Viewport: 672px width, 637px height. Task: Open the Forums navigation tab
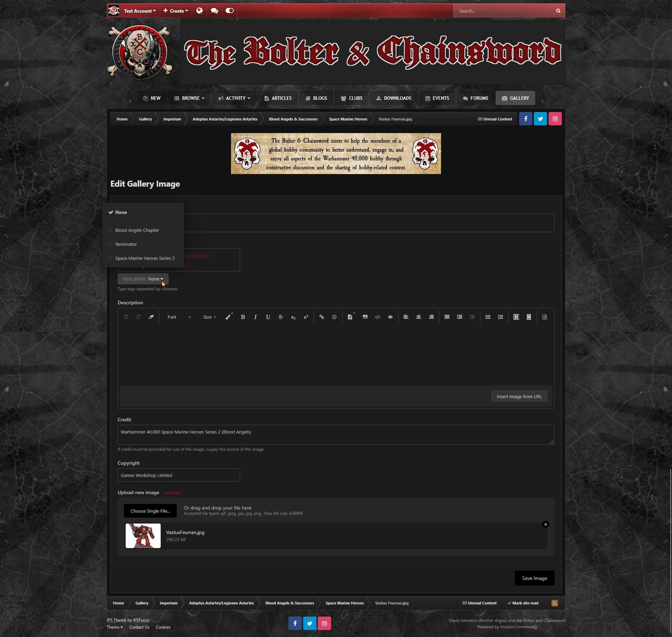[x=475, y=98]
